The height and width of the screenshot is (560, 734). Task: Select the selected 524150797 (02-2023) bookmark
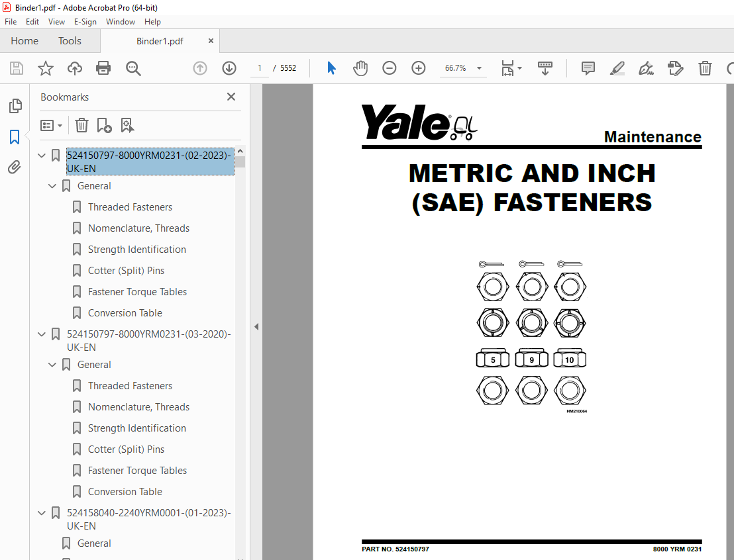(x=150, y=162)
